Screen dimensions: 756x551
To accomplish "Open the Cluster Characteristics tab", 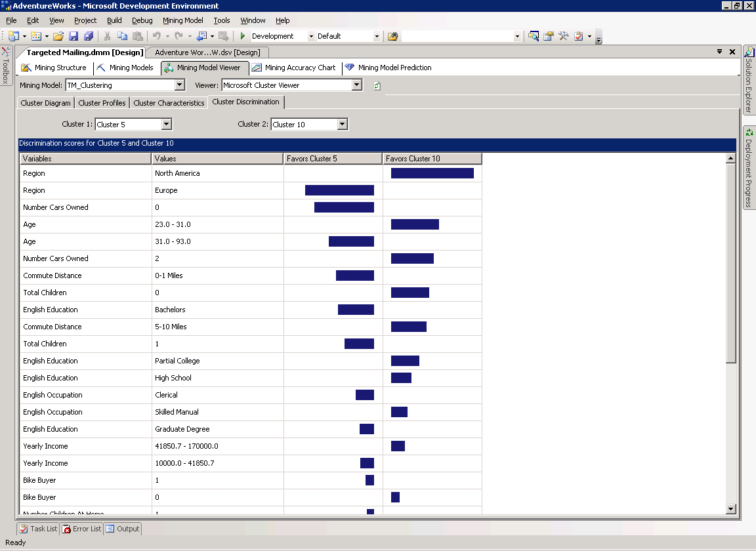I will [x=169, y=103].
